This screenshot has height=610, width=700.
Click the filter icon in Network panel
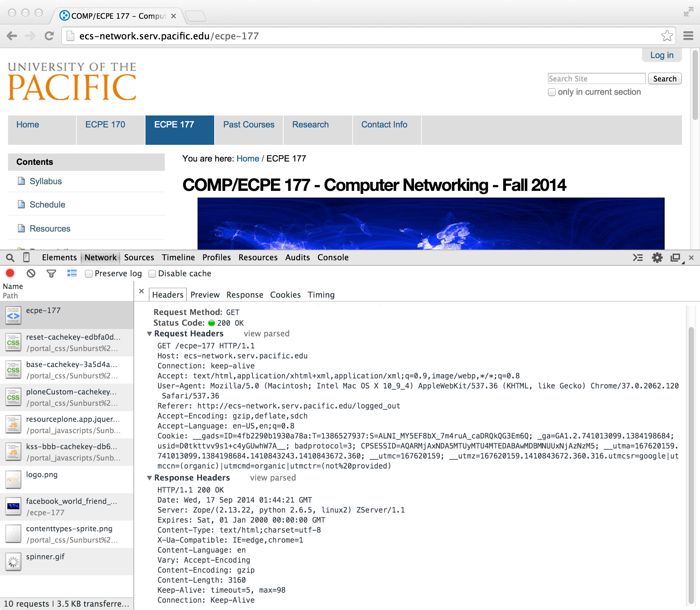coord(52,273)
